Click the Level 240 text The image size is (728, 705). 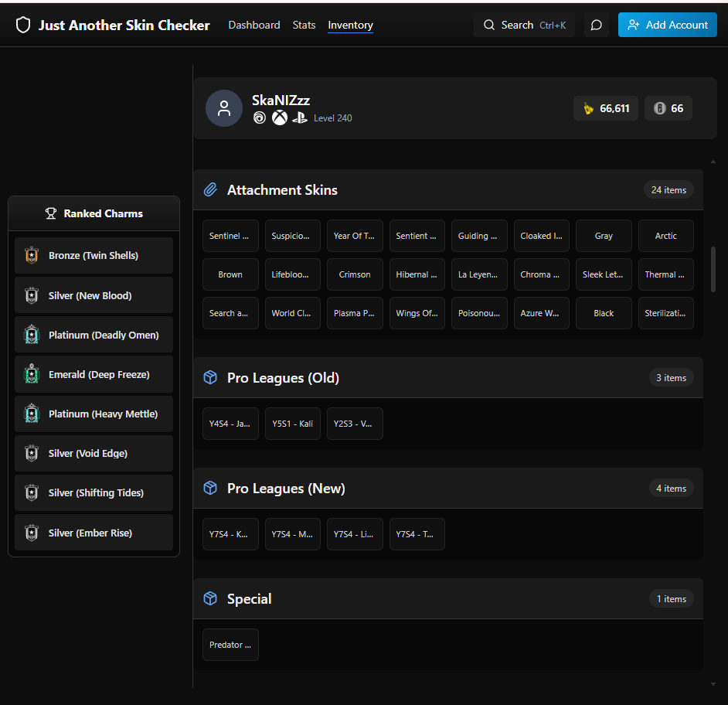click(333, 118)
